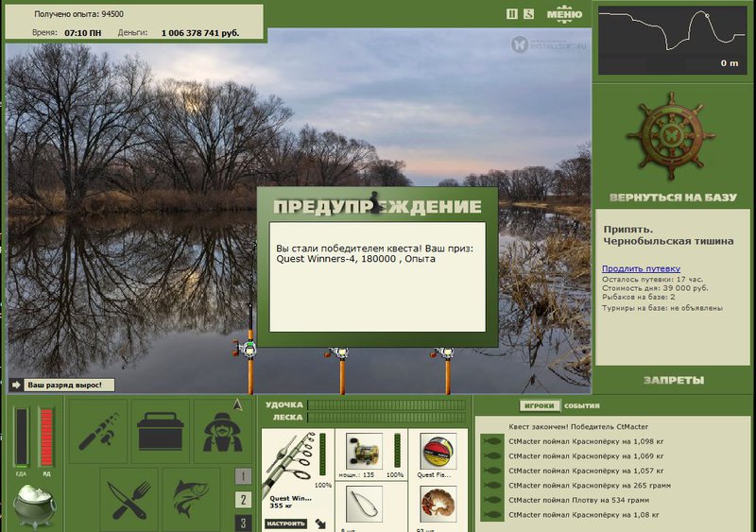Click fish icon for Плотву 534 грамм row
Image resolution: width=756 pixels, height=532 pixels.
tap(492, 500)
